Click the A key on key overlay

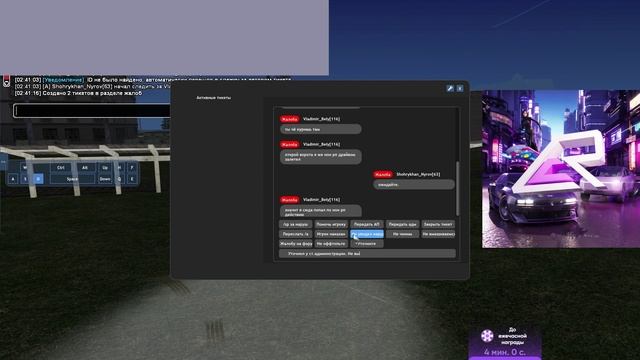[13, 179]
